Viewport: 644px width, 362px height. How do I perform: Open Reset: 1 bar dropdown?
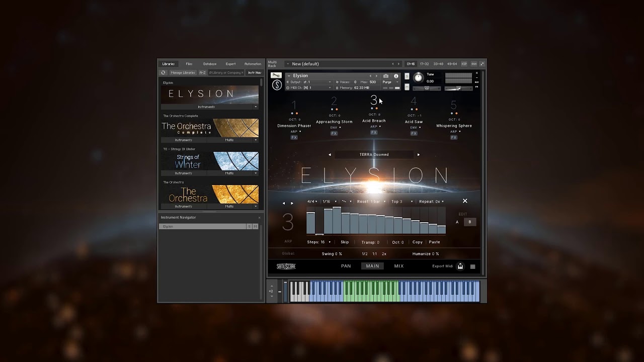pyautogui.click(x=371, y=202)
